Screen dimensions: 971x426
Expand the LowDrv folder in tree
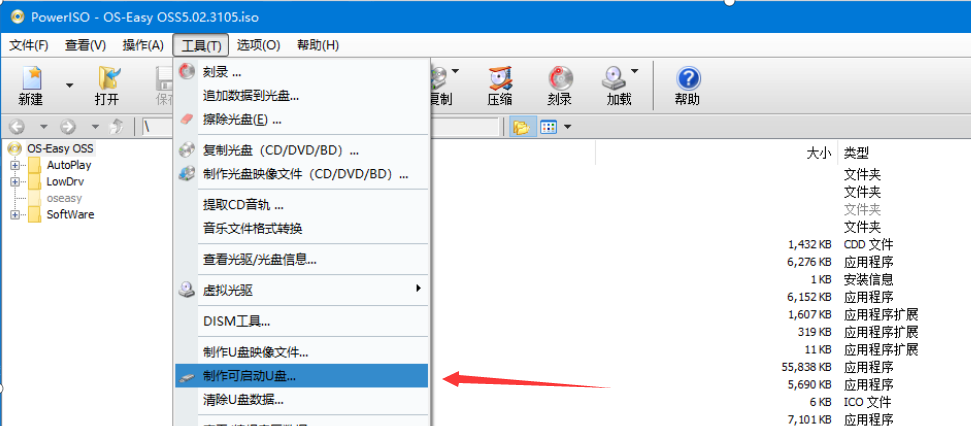pos(15,182)
